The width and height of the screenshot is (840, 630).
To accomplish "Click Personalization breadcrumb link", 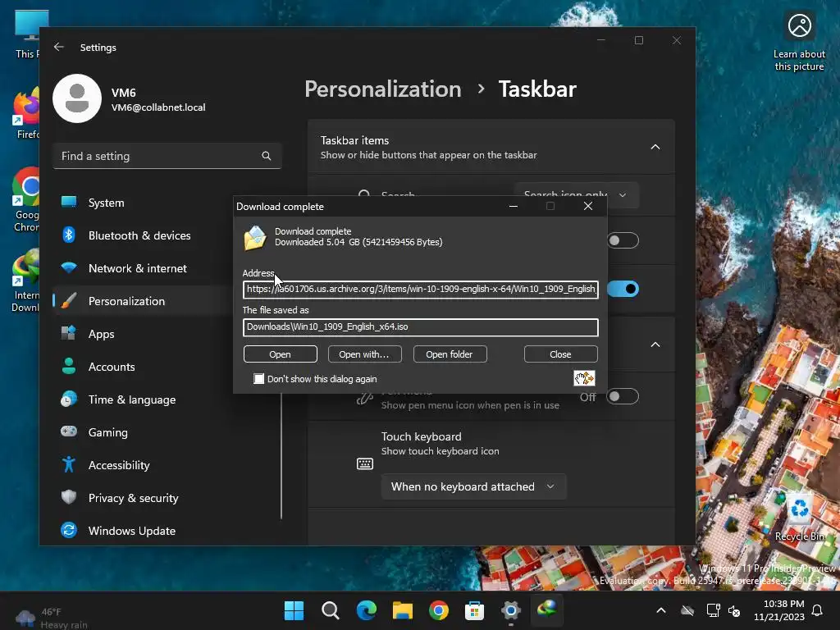I will pos(382,89).
